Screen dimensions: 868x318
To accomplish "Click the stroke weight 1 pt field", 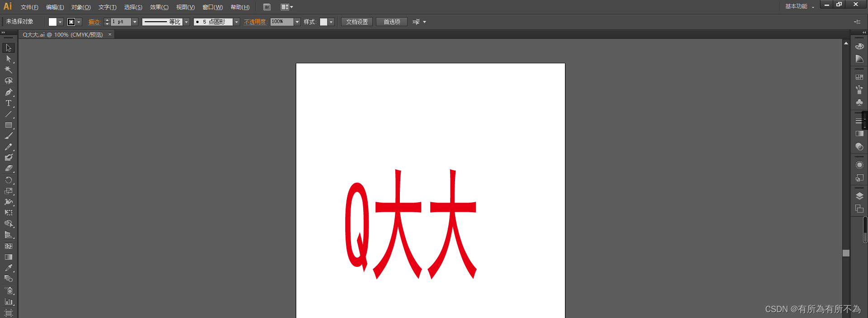I will pyautogui.click(x=121, y=22).
